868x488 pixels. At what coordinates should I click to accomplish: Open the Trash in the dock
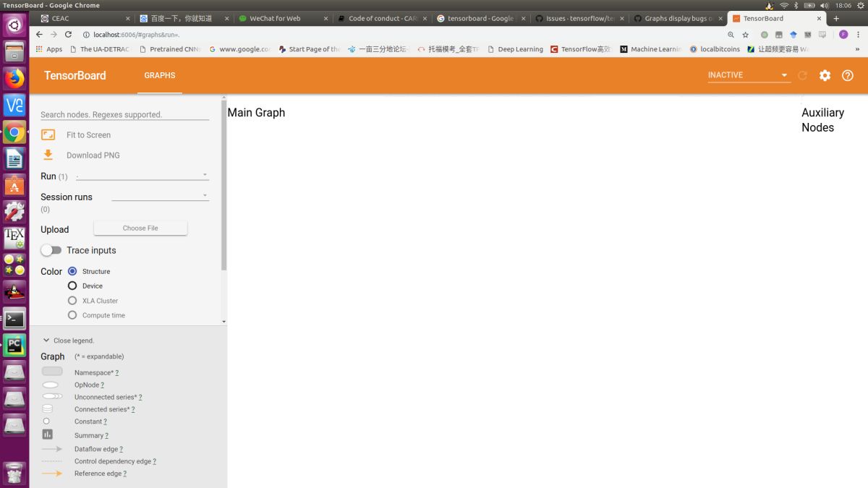(14, 472)
